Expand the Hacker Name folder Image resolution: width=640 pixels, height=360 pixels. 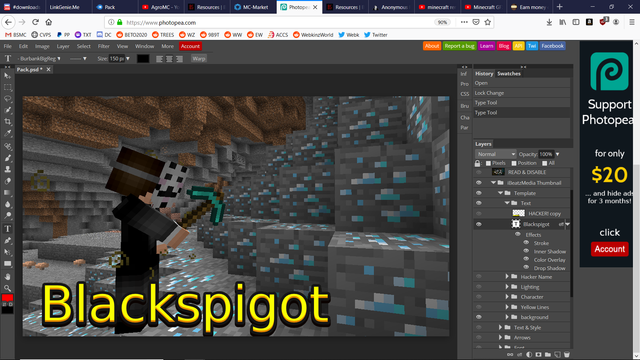click(x=507, y=277)
